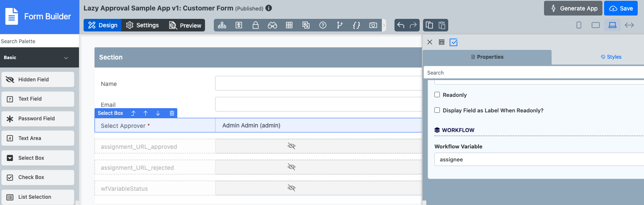Click the binoculars icon in the toolbar
This screenshot has width=644, height=205.
[273, 25]
